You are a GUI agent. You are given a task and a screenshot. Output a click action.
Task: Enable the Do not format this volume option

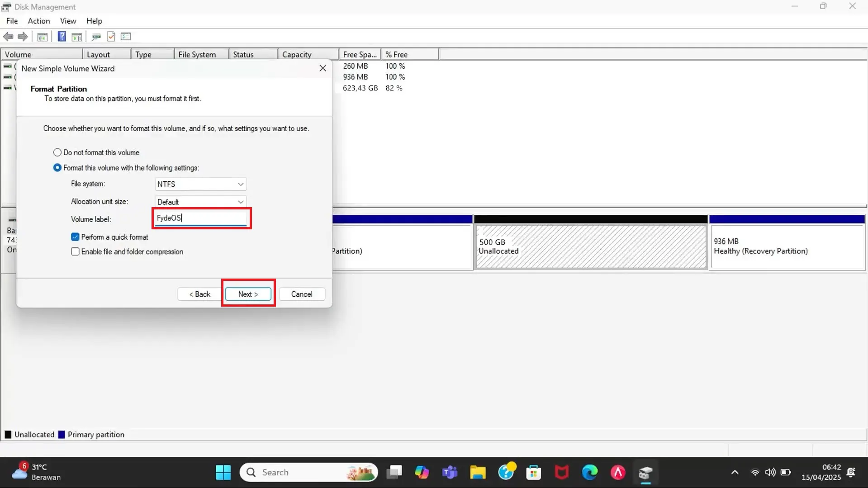coord(57,152)
